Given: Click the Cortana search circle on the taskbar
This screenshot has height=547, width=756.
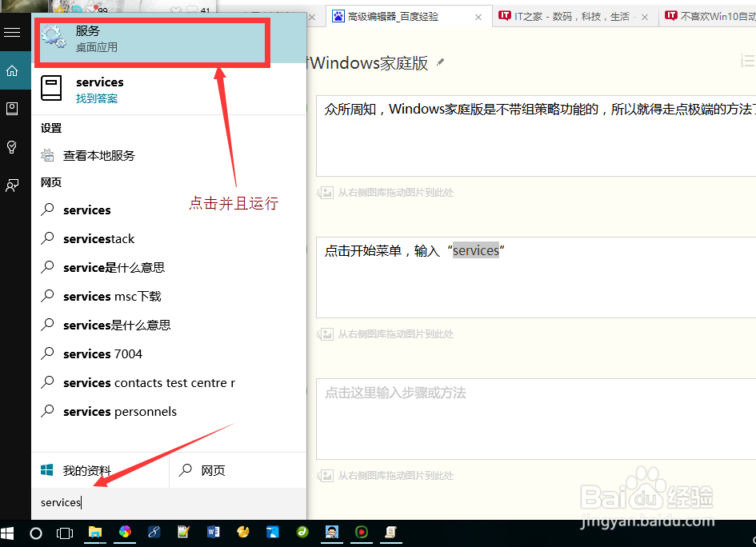Looking at the screenshot, I should [35, 533].
